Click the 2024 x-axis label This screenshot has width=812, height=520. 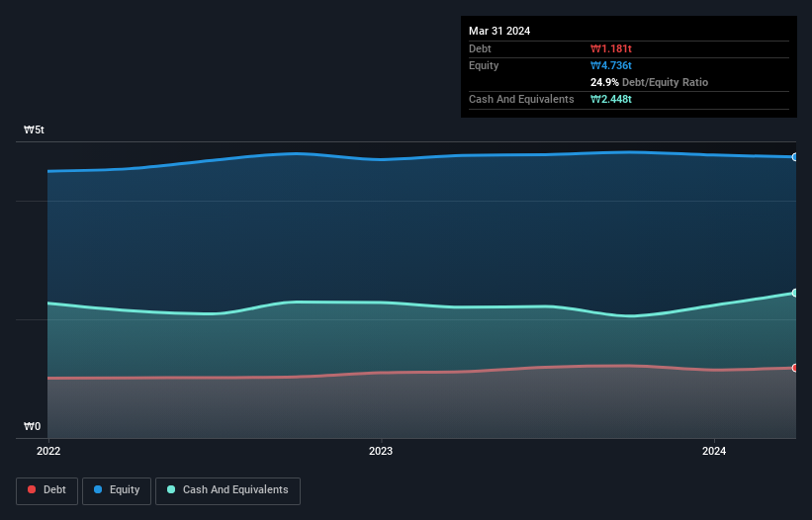(714, 451)
